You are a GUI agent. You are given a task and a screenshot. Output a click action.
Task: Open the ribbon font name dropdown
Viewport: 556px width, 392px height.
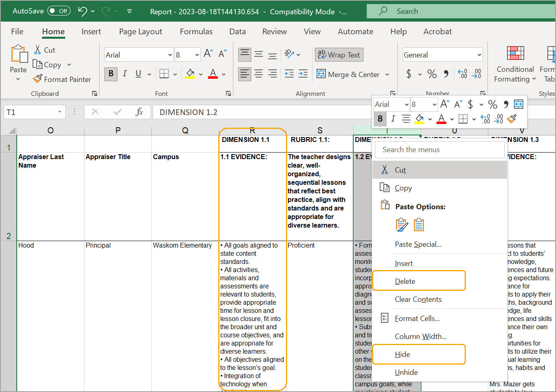[170, 55]
